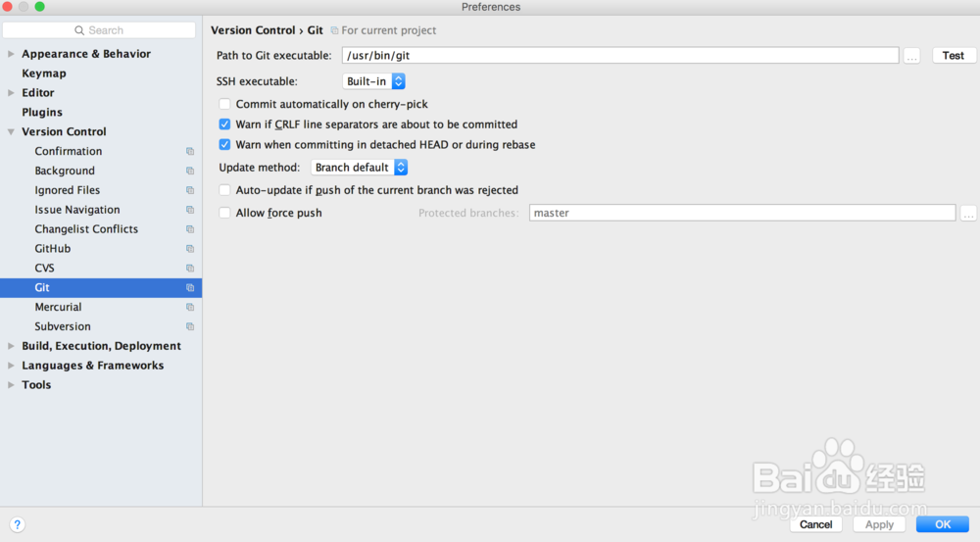Screen dimensions: 980x542
Task: Open the Update method dropdown
Action: coord(359,168)
